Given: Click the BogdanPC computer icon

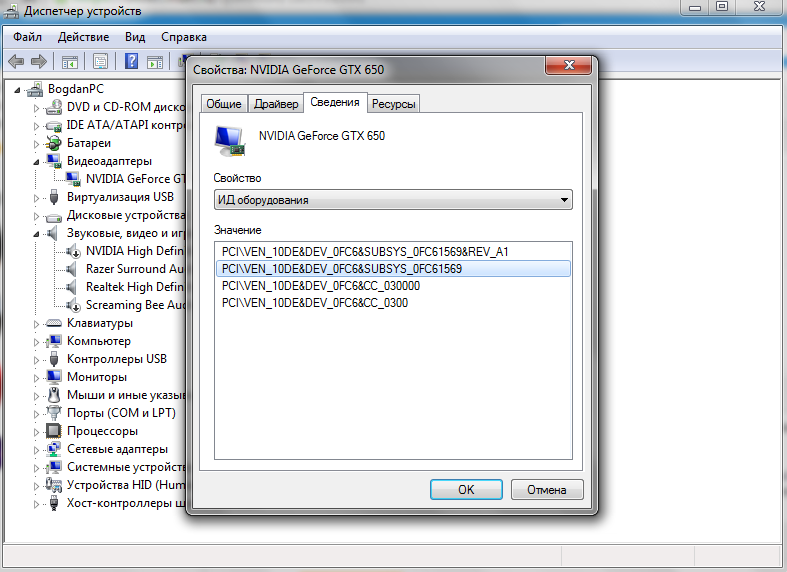Looking at the screenshot, I should (x=35, y=89).
